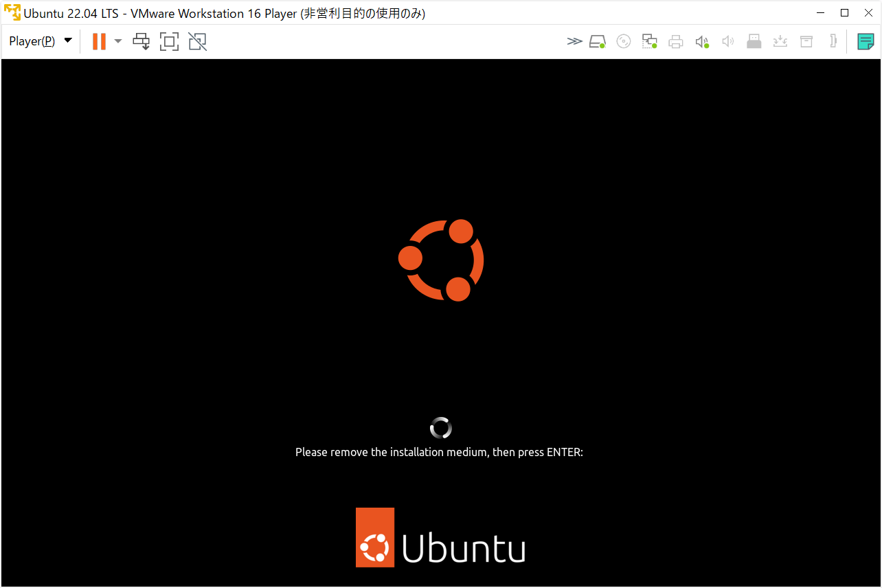Click the download-arrows device icon

pyautogui.click(x=780, y=42)
